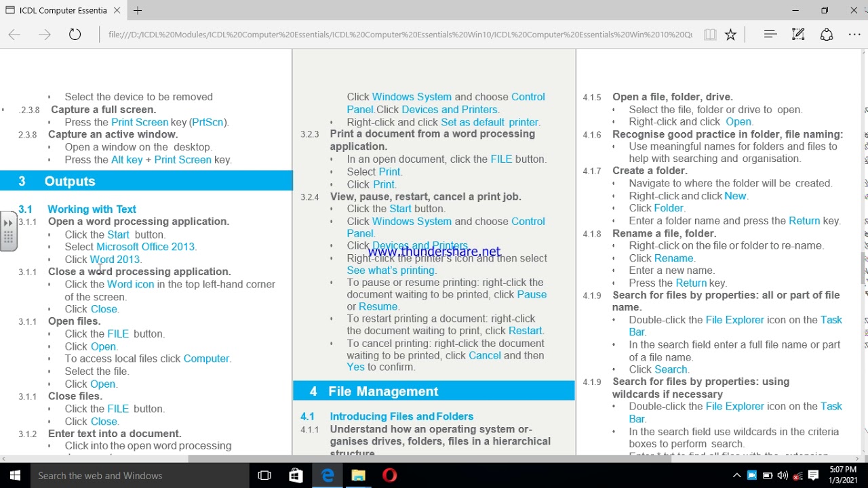This screenshot has height=488, width=868.
Task: Make a Web Note with pen icon
Action: click(x=798, y=35)
